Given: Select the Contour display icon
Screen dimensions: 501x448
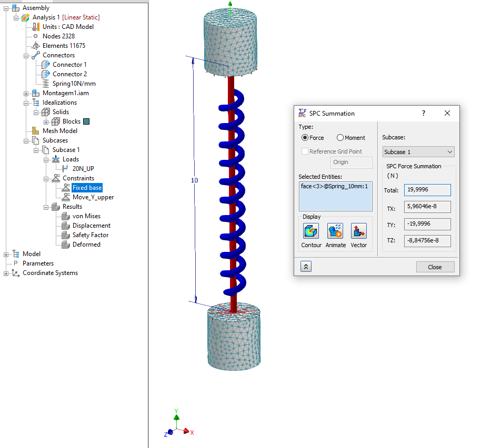Looking at the screenshot, I should coord(310,230).
